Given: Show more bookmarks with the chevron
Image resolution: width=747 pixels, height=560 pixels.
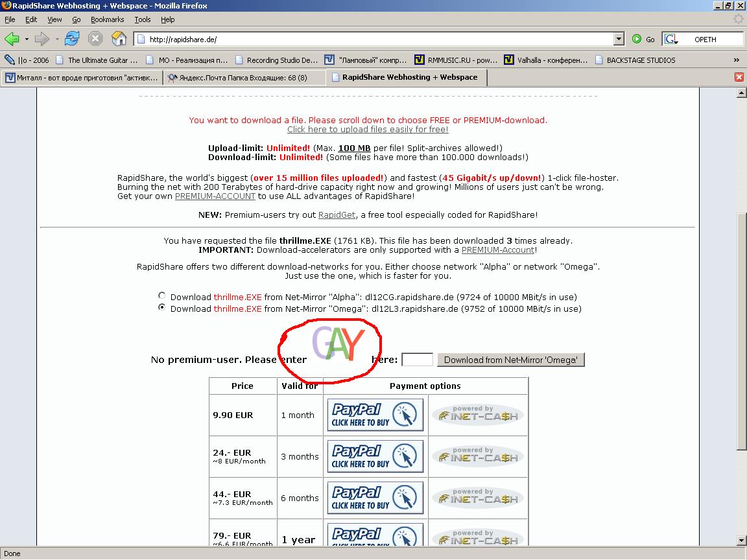Looking at the screenshot, I should click(x=736, y=60).
